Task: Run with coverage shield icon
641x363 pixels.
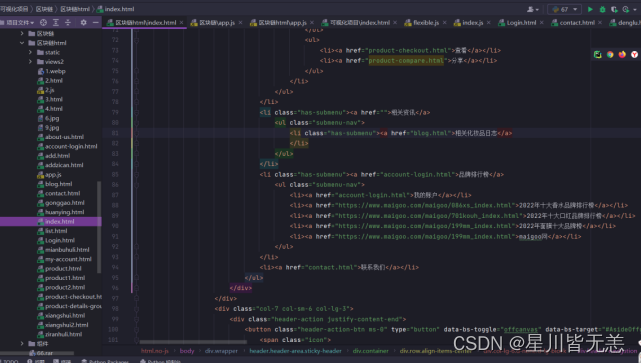Action: click(x=614, y=9)
